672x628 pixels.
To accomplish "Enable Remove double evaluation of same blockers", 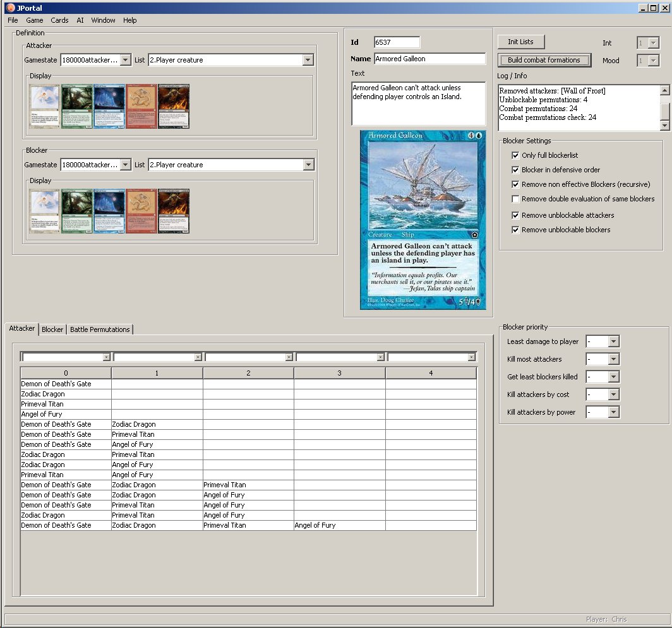I will coord(515,199).
